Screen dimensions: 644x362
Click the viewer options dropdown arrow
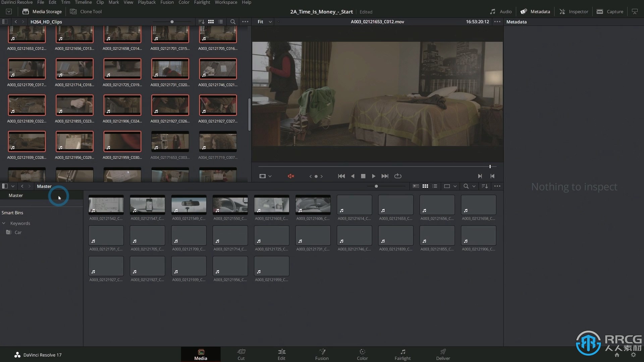270,176
